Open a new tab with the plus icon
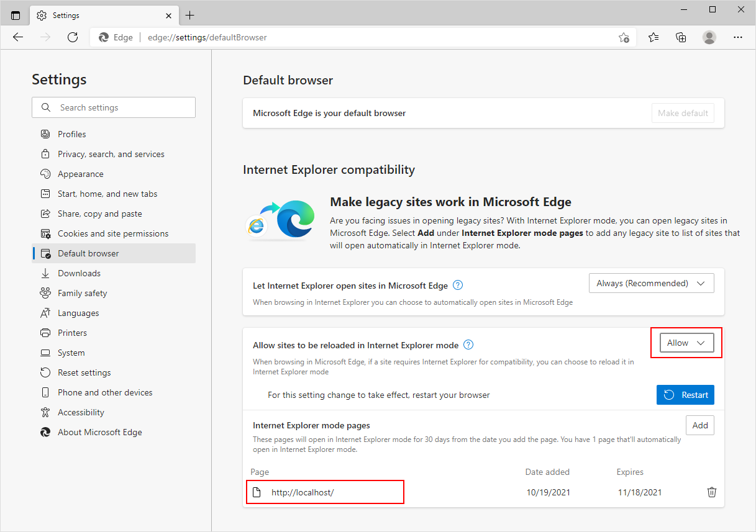The image size is (756, 532). pyautogui.click(x=190, y=15)
